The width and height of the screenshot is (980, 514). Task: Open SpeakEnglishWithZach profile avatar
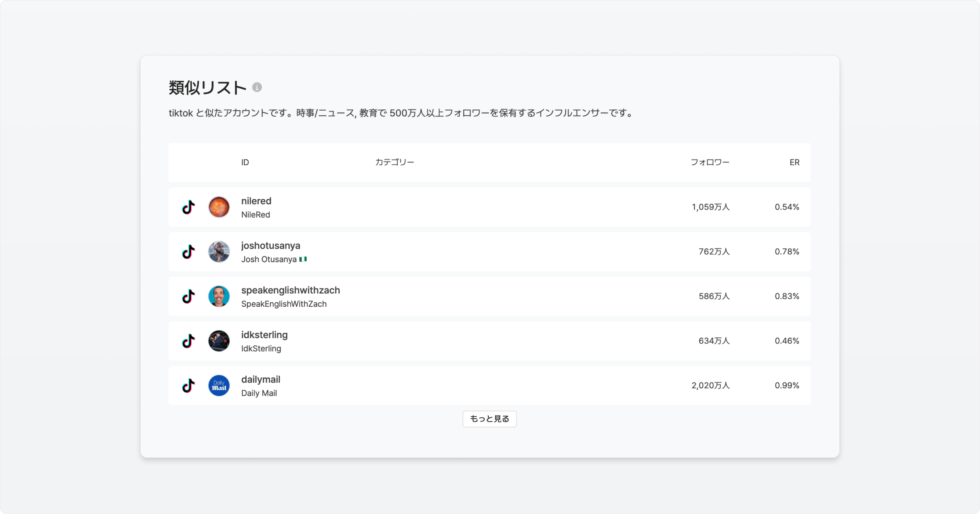click(219, 297)
